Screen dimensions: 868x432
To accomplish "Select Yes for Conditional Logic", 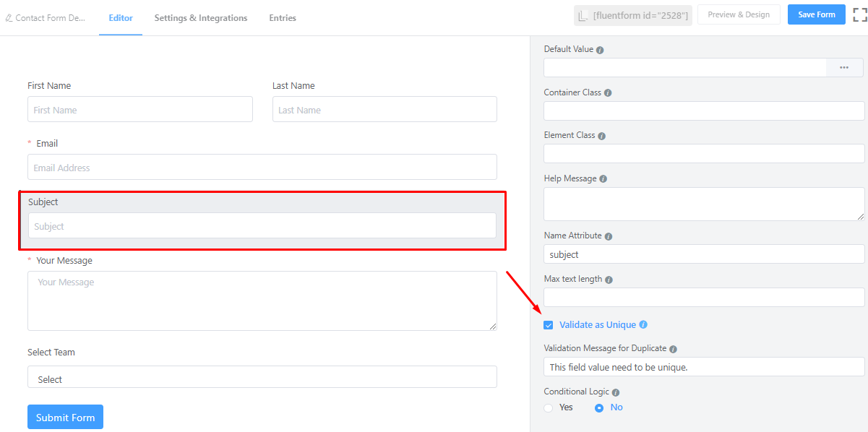I will [x=549, y=408].
